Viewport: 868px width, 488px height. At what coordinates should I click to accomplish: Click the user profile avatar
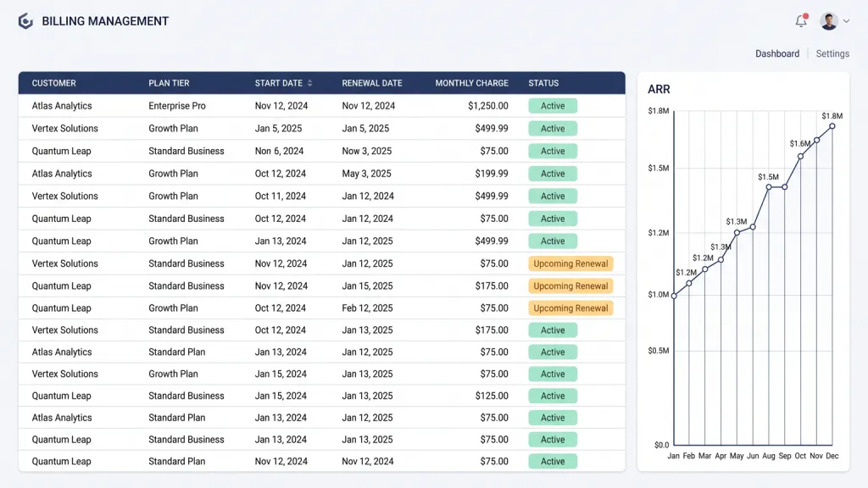(x=829, y=21)
